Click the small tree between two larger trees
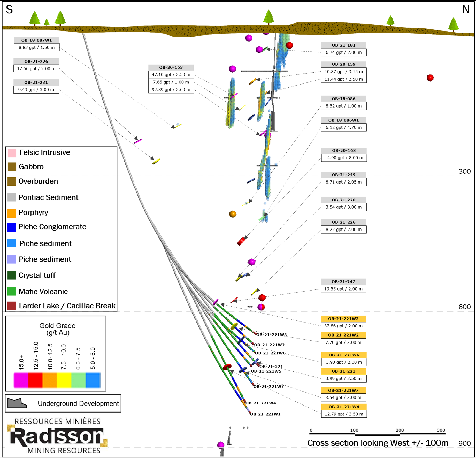This screenshot has width=476, height=458. pos(47,22)
